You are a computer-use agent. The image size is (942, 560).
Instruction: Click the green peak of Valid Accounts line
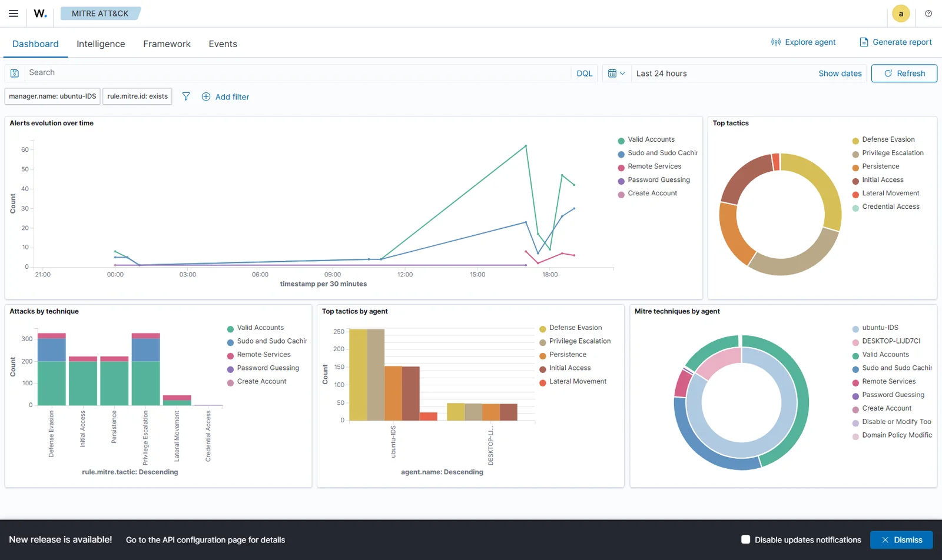[526, 146]
